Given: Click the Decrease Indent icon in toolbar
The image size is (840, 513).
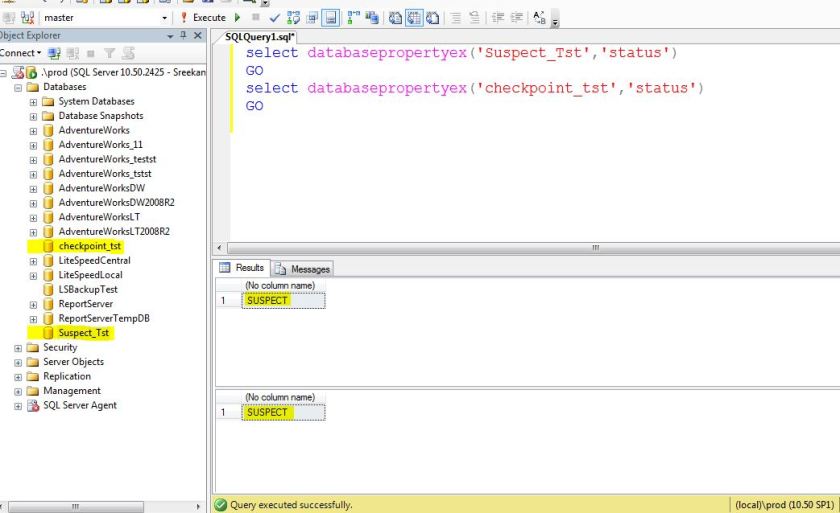Looking at the screenshot, I should (x=498, y=17).
